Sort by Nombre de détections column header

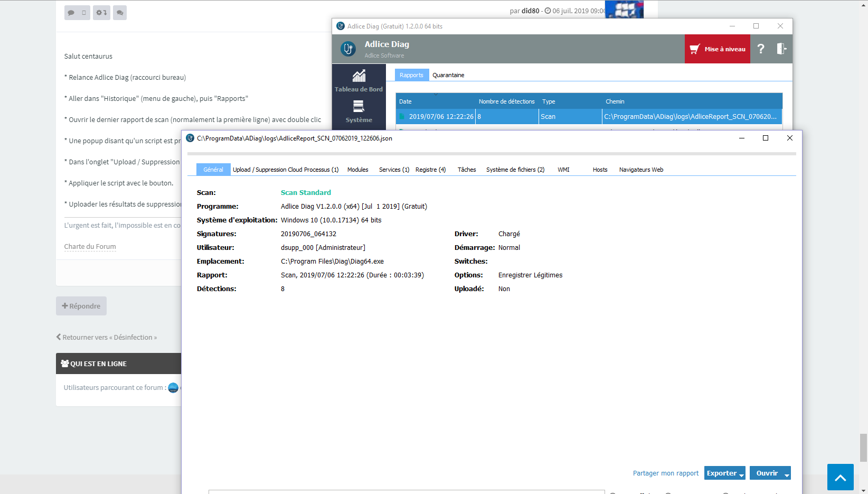point(506,101)
